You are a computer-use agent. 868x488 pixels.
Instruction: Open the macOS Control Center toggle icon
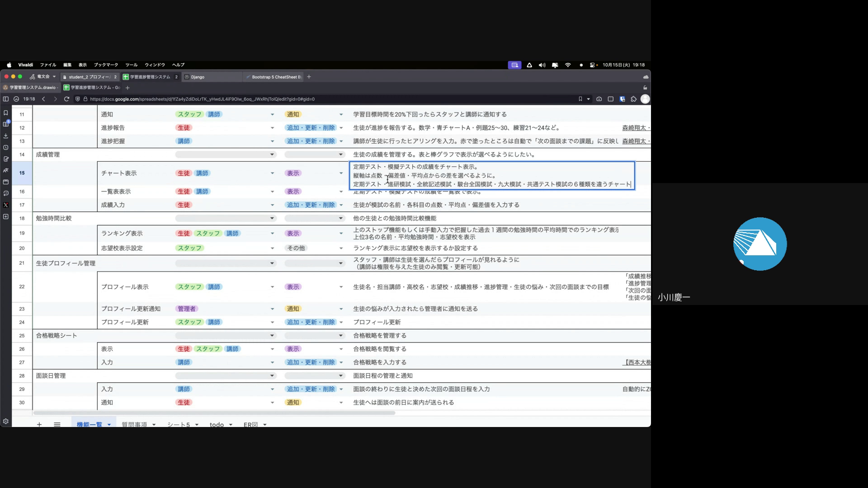[x=592, y=65]
